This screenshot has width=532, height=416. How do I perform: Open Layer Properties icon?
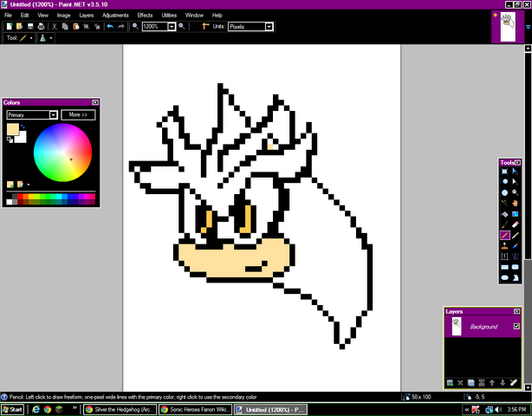tap(513, 383)
